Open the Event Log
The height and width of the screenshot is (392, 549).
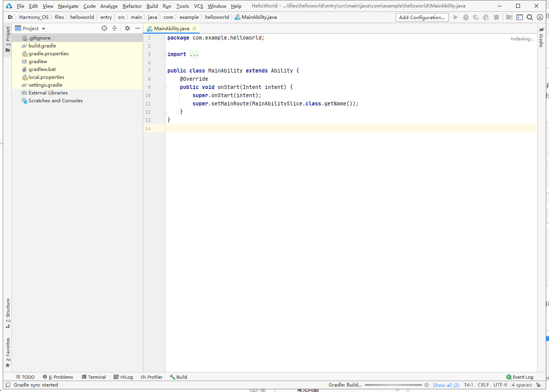pos(520,377)
